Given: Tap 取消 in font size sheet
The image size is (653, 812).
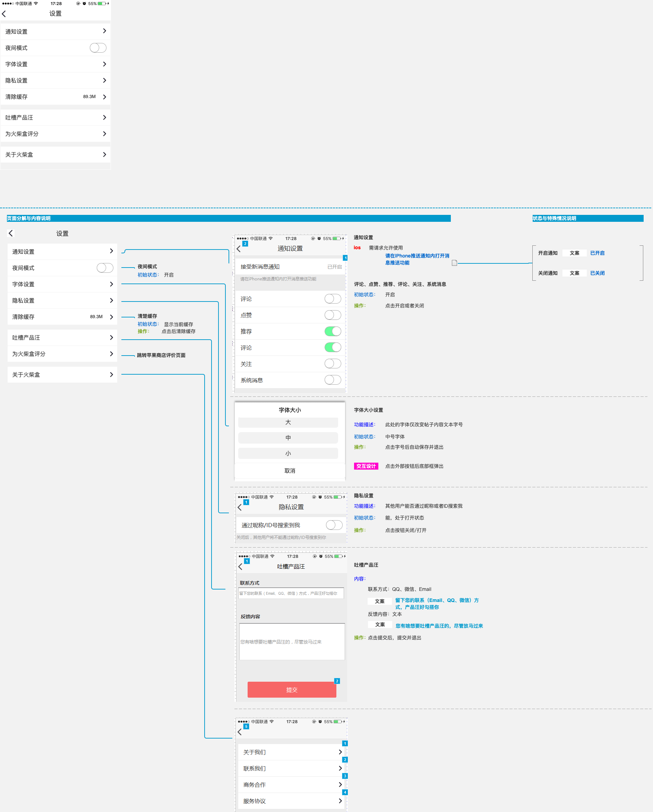Looking at the screenshot, I should 290,471.
